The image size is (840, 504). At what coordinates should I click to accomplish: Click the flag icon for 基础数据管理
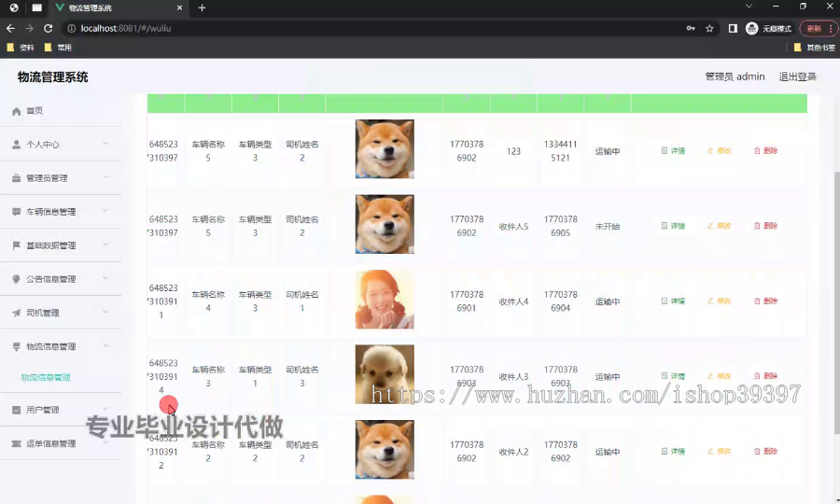click(x=16, y=245)
